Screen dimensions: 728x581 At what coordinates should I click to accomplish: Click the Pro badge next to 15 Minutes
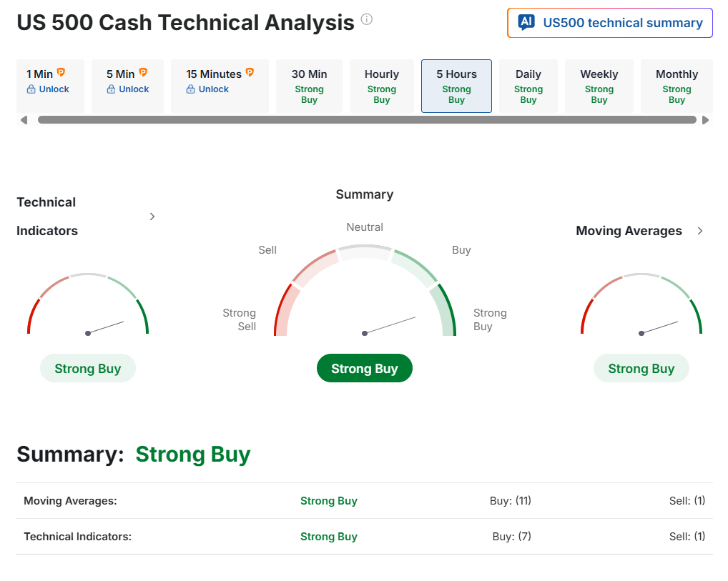coord(250,73)
